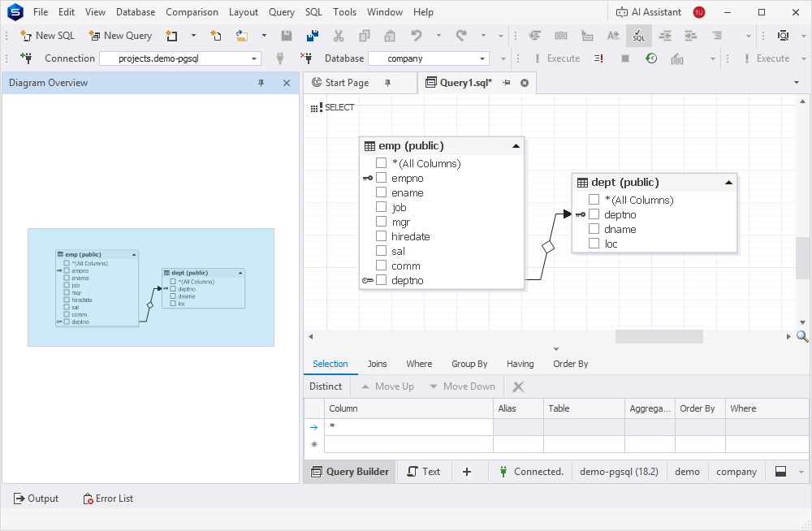Close the Query1.sql tab
Viewport: 812px width, 531px height.
(x=525, y=83)
